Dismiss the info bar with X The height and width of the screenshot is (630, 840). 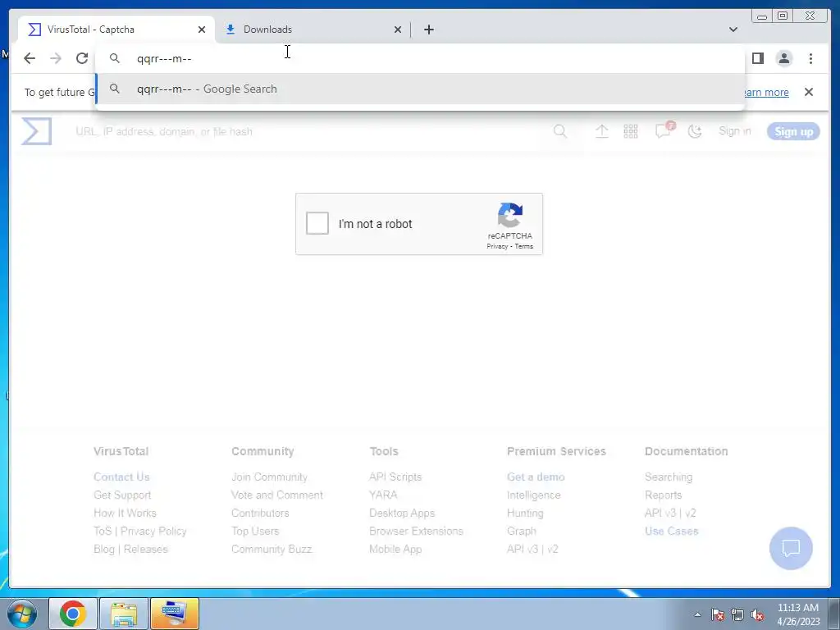(x=808, y=92)
